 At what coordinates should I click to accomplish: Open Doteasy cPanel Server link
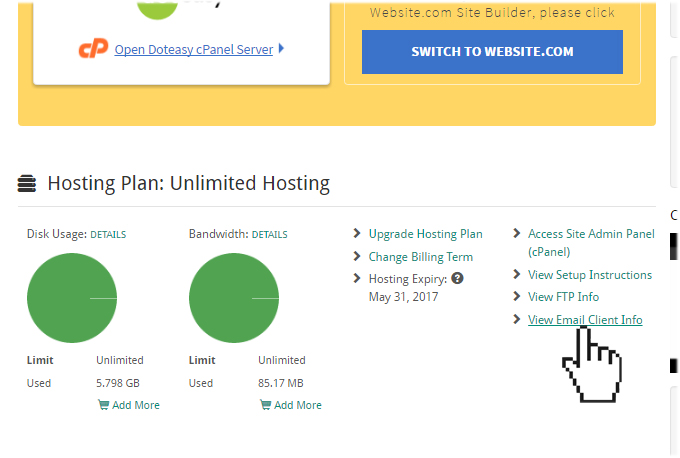click(194, 49)
